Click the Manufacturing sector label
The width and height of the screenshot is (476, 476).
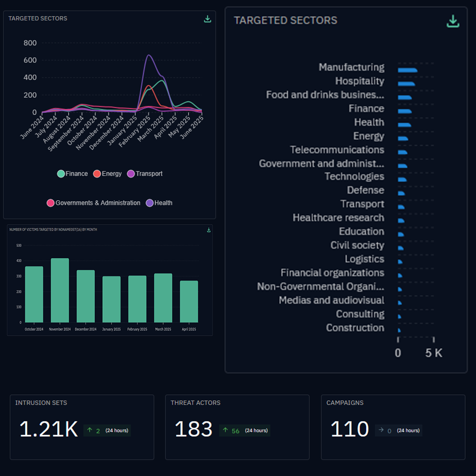[x=351, y=67]
